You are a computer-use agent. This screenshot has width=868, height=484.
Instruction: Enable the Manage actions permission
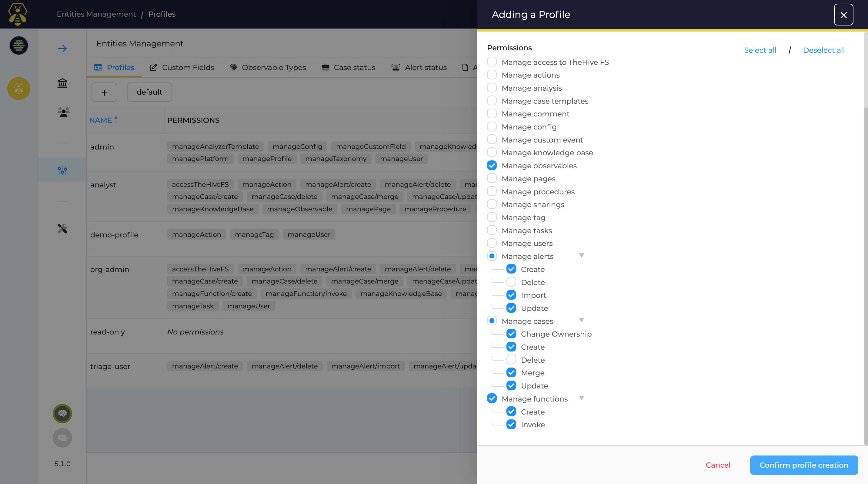pos(492,75)
